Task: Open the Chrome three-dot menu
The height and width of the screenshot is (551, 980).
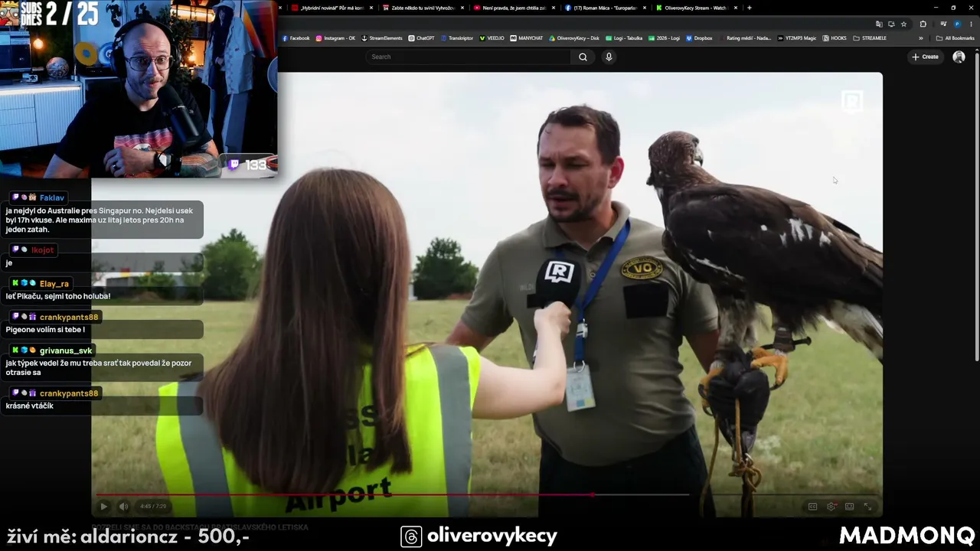Action: click(969, 24)
